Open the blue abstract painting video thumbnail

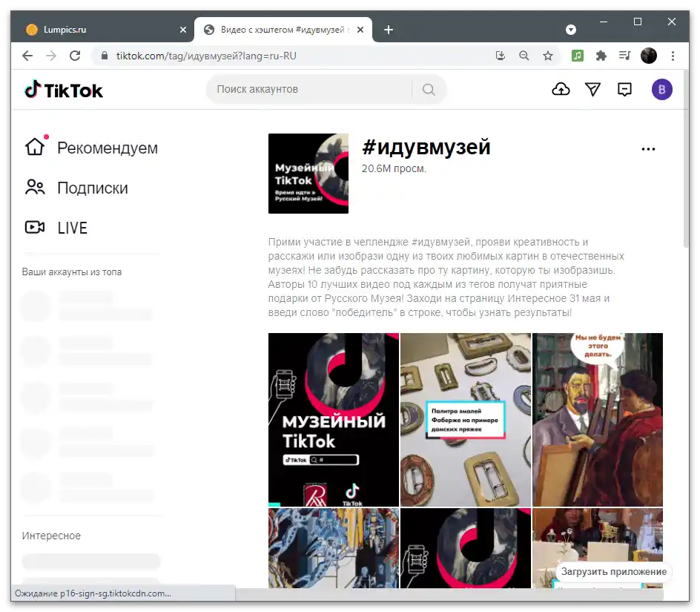[334, 548]
